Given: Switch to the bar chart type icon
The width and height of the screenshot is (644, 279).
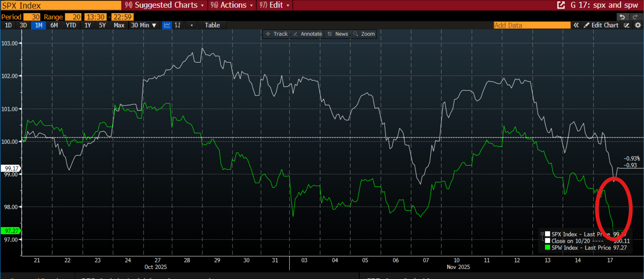Looking at the screenshot, I should point(178,25).
